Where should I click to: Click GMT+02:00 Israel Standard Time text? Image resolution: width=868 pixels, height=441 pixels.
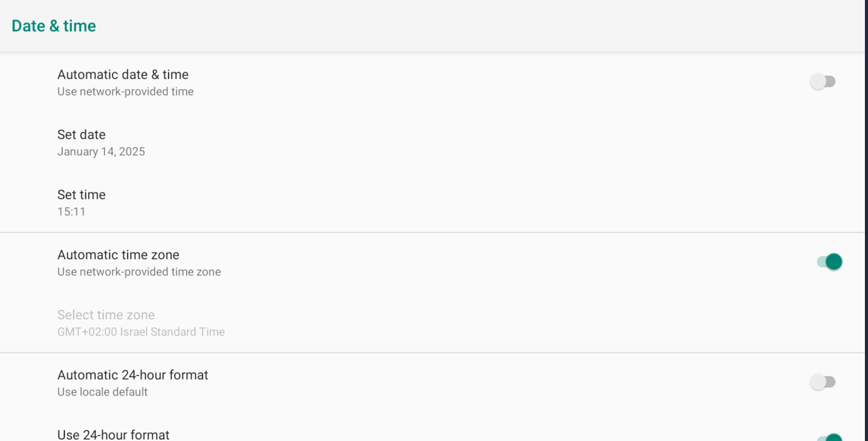click(x=141, y=332)
